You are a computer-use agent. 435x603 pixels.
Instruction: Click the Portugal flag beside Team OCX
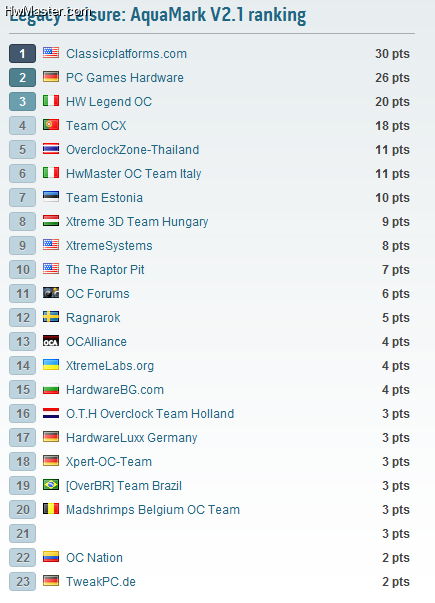(51, 125)
